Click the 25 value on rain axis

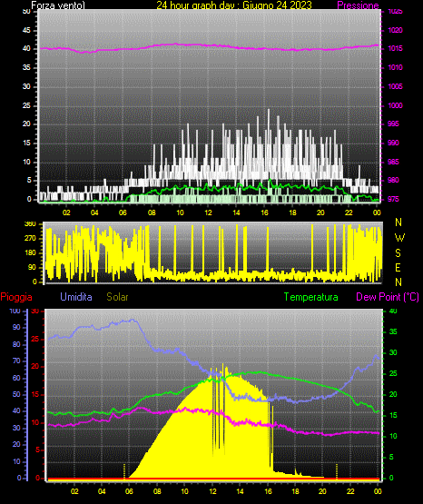click(35, 339)
